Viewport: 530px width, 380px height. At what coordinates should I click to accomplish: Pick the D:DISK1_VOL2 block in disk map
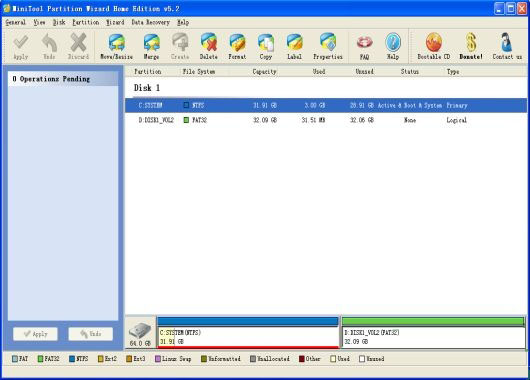click(433, 332)
